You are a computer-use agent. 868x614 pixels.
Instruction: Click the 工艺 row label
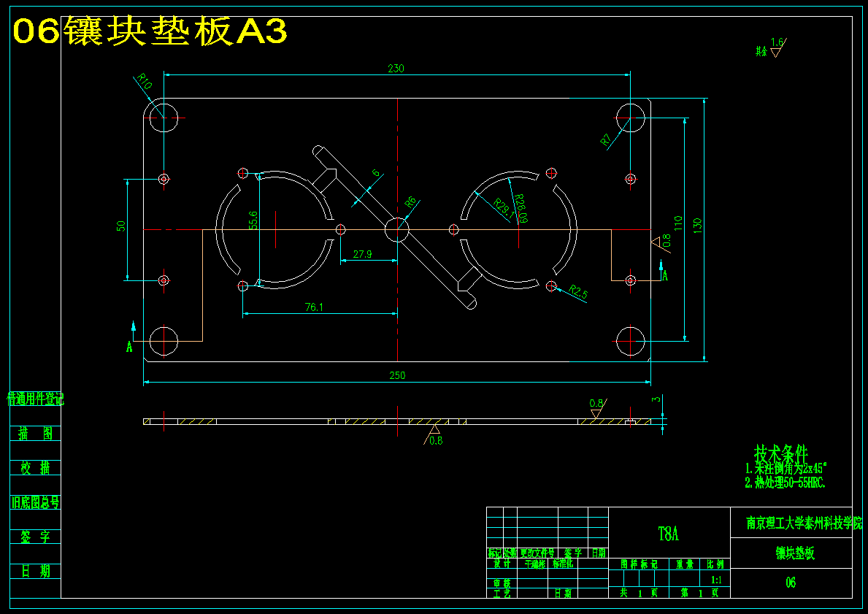tap(502, 593)
